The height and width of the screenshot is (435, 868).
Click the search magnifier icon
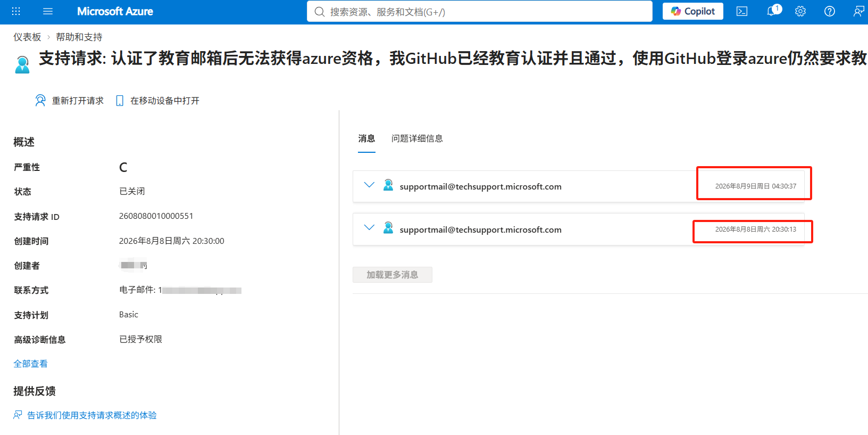click(319, 12)
